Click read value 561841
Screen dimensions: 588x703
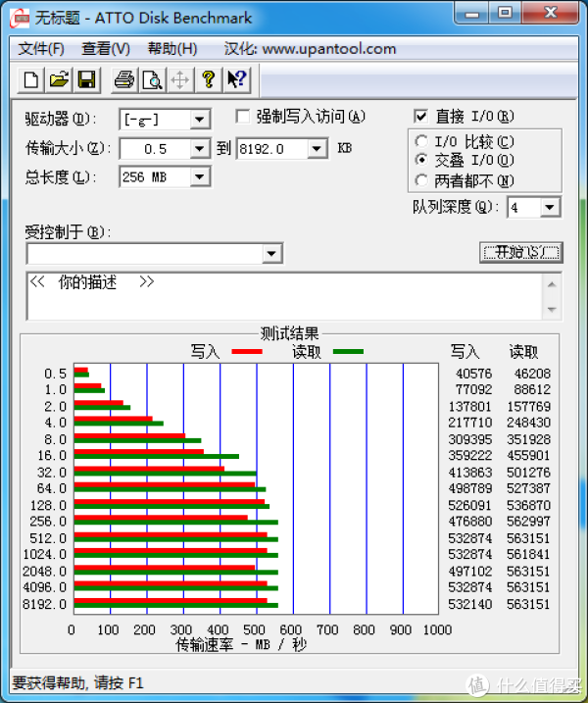click(x=529, y=554)
